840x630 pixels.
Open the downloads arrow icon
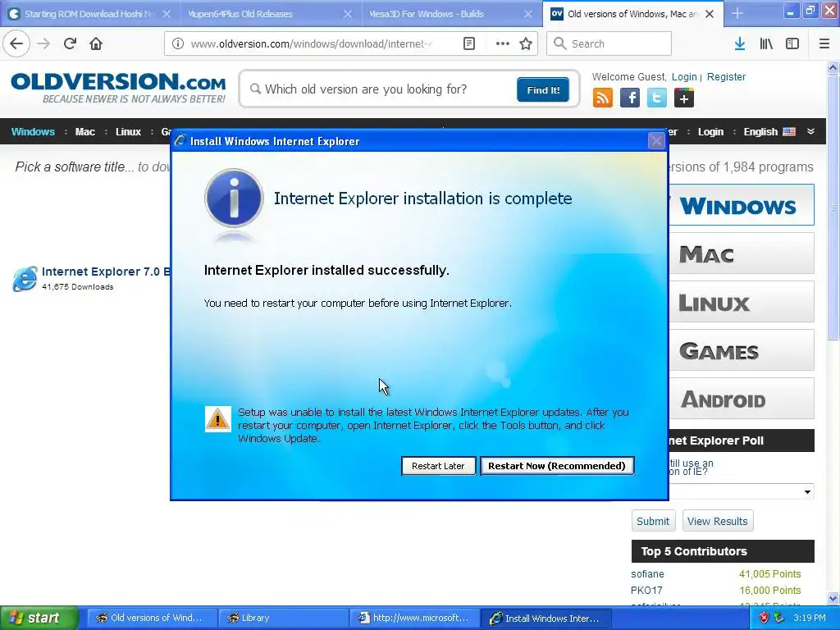(739, 43)
